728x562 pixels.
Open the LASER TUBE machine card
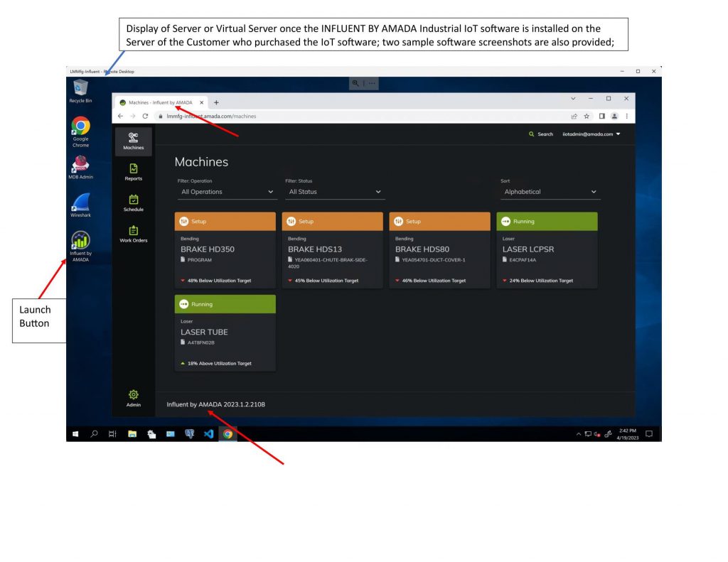pos(225,333)
